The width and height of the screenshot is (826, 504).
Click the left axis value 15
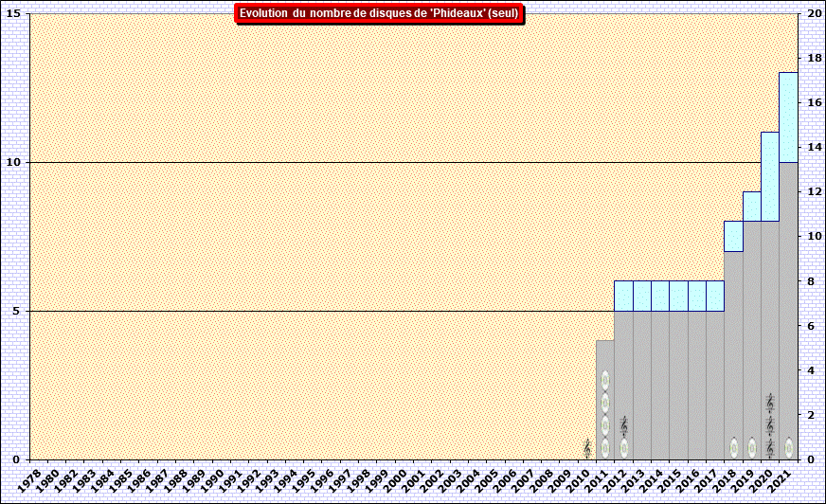coord(15,13)
